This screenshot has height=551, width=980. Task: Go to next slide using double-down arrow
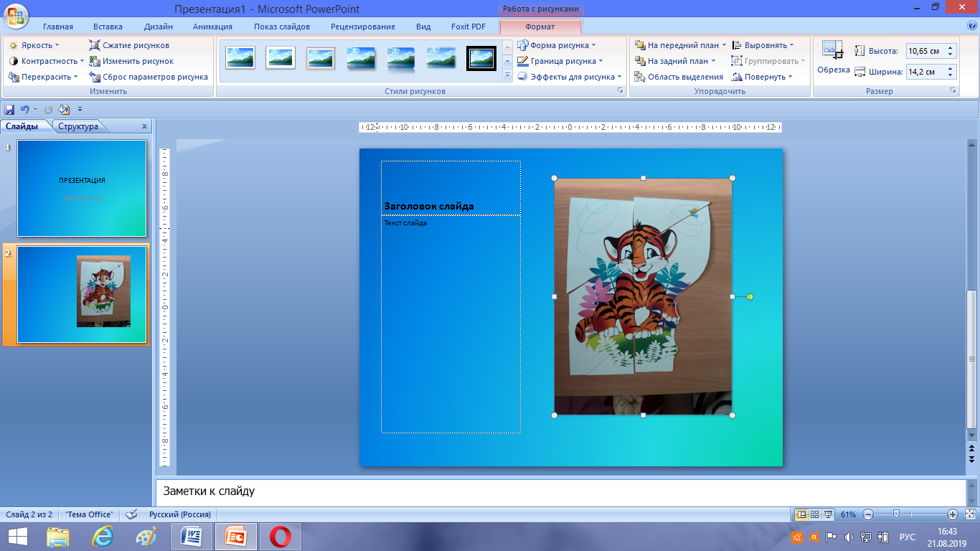click(x=972, y=458)
